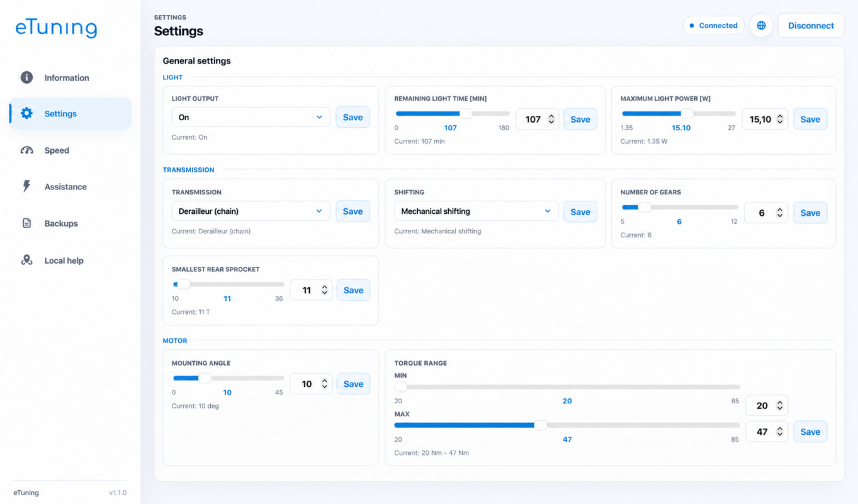Select Information in the sidebar
This screenshot has width=858, height=504.
(71, 78)
